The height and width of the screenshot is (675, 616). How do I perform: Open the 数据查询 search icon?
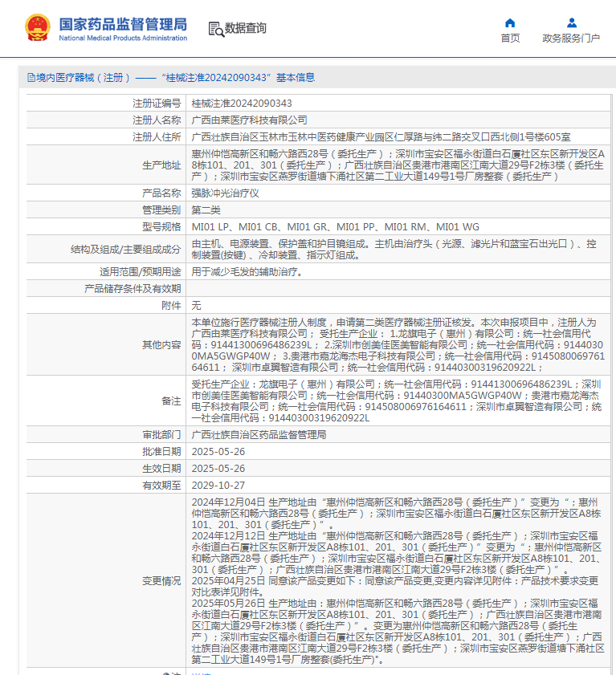(x=216, y=29)
